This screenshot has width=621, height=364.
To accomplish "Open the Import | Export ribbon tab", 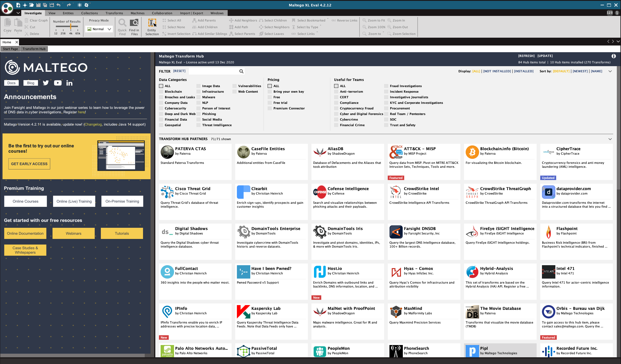I will [191, 13].
